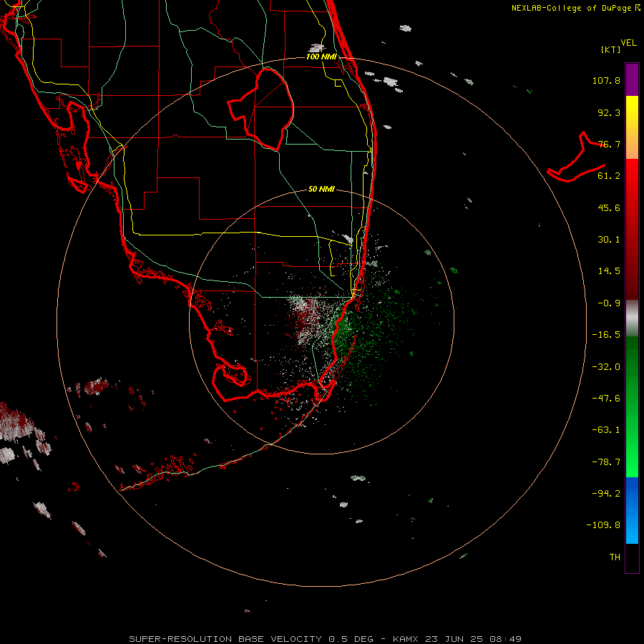Click the 61.2 velocity scale label
644x644 pixels.
pyautogui.click(x=609, y=176)
